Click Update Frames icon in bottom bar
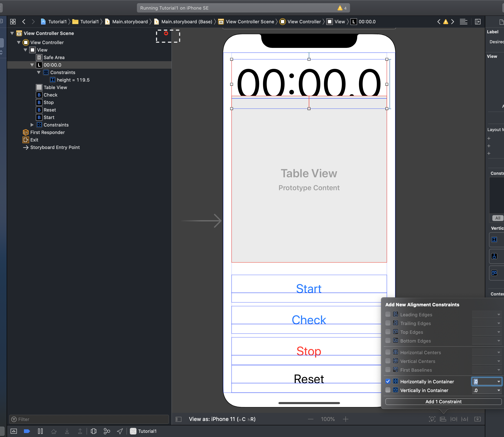Image resolution: width=504 pixels, height=437 pixels. (x=432, y=419)
